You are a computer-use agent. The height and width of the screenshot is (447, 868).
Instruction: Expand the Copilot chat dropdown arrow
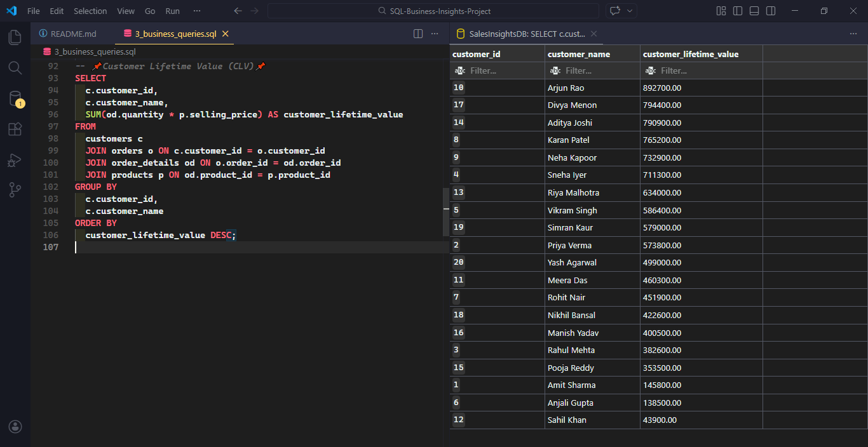[630, 11]
